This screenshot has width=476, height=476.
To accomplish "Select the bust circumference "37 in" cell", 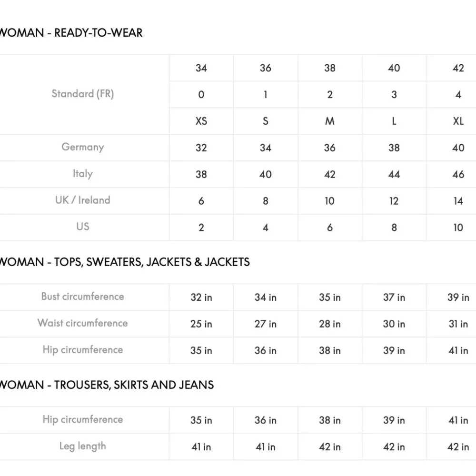I will [x=394, y=297].
